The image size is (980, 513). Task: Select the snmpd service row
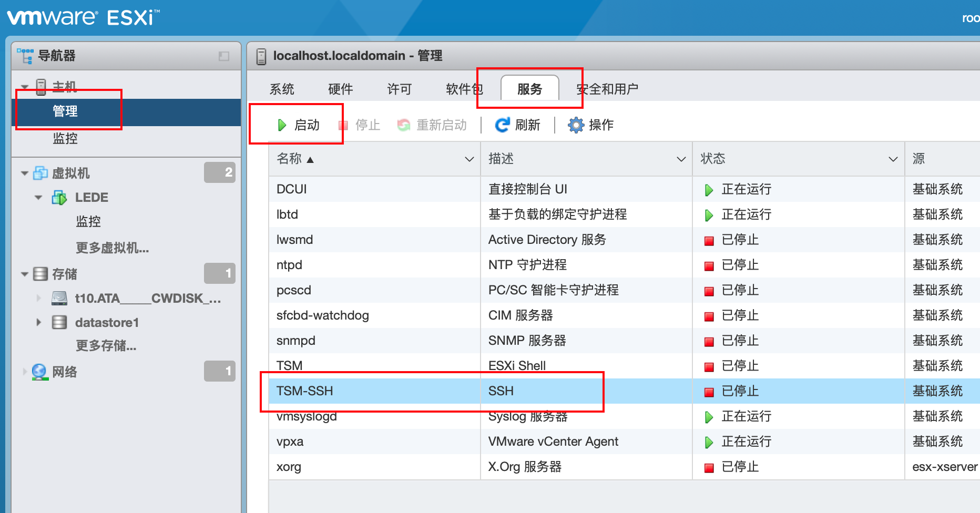[624, 341]
